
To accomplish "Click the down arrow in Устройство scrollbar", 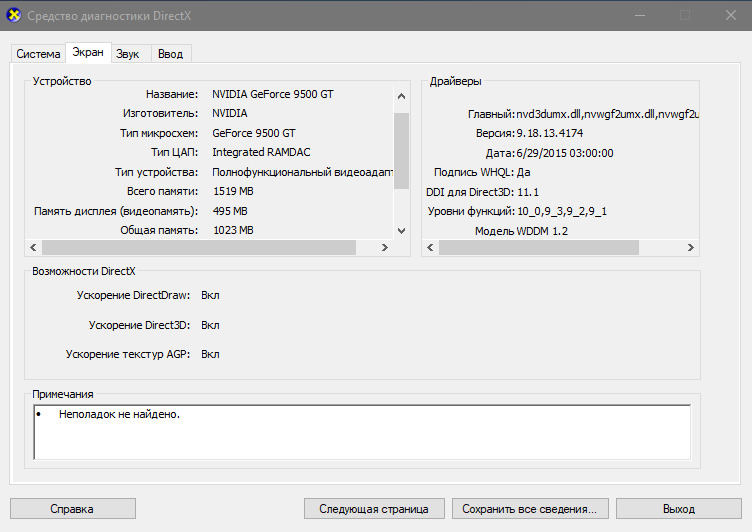I will 401,230.
